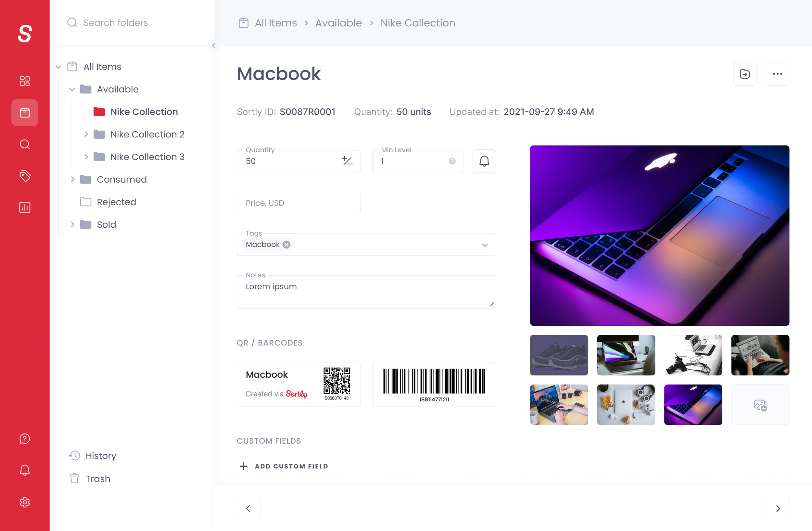812x531 pixels.
Task: Click the Tags icon in the red sidebar
Action: point(25,176)
